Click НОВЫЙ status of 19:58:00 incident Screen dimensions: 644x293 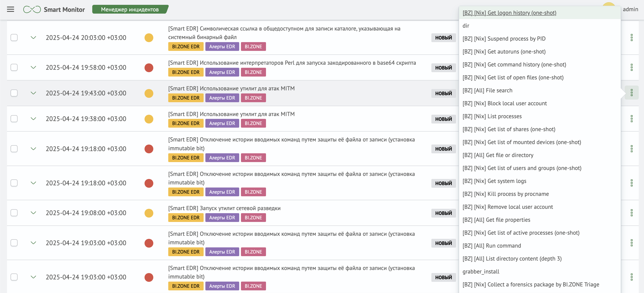(443, 68)
